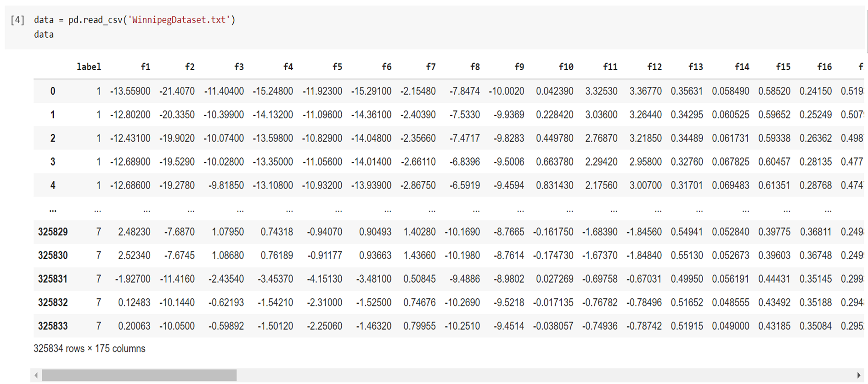The image size is (868, 384).
Task: Click the '325834 rows × 175 columns' summary
Action: [90, 349]
